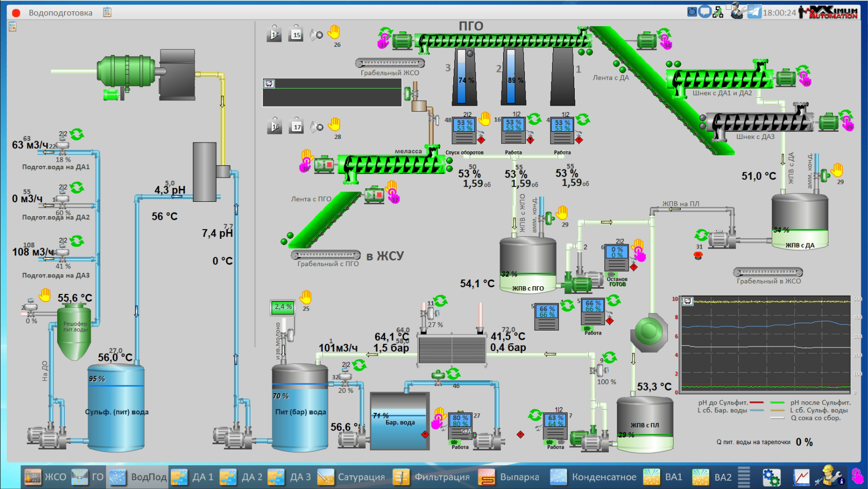Open settings gears icon in bottom bar

click(771, 477)
